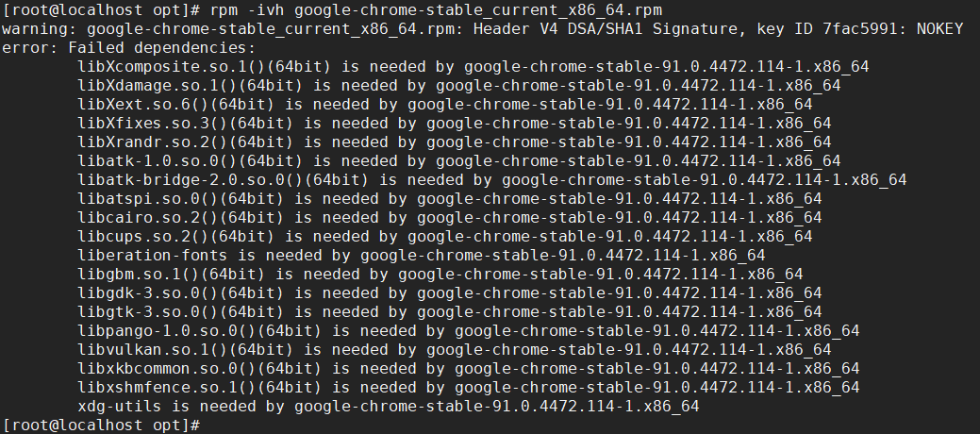
Task: Click the libXfixes.so.3 dependency line
Action: [x=455, y=124]
